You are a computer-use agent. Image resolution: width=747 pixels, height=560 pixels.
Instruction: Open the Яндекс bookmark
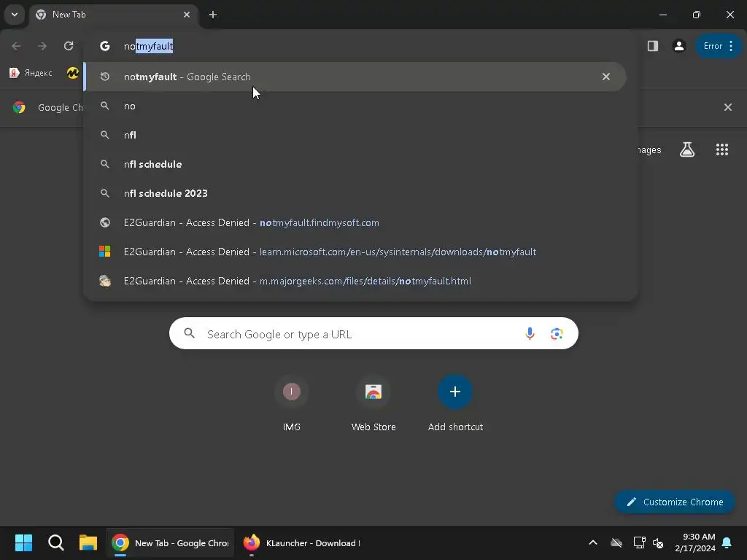[31, 73]
